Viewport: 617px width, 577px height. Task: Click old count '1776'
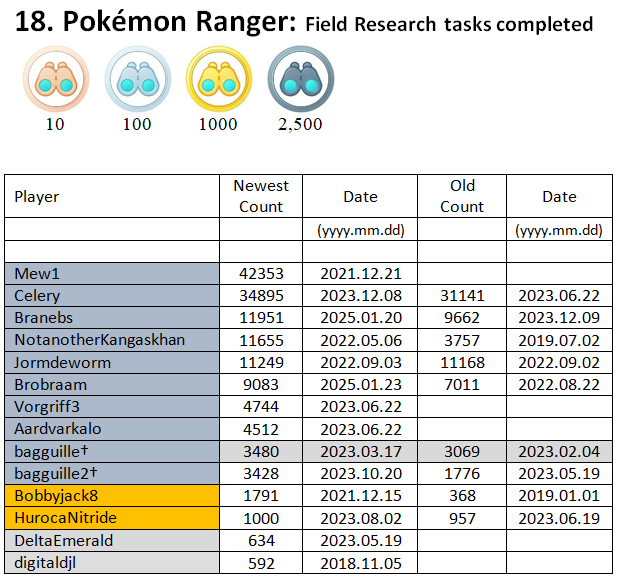(462, 473)
